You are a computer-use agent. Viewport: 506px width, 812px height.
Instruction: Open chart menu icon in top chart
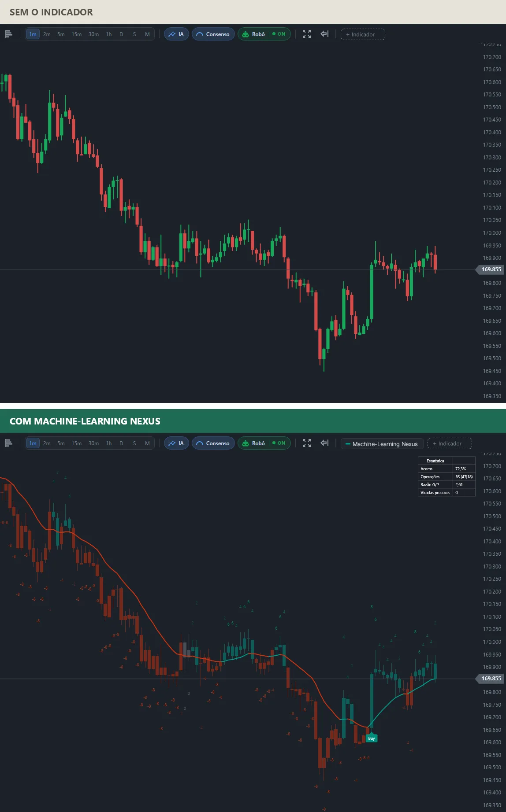tap(8, 34)
